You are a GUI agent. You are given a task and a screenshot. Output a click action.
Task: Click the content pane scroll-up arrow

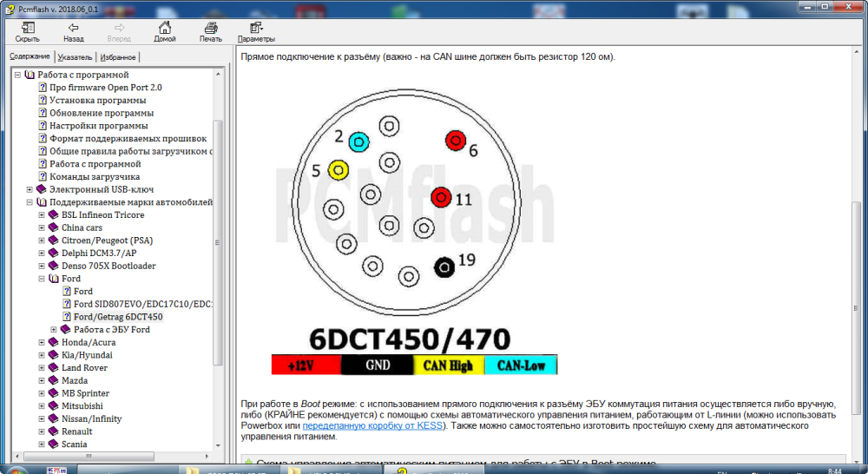(856, 51)
